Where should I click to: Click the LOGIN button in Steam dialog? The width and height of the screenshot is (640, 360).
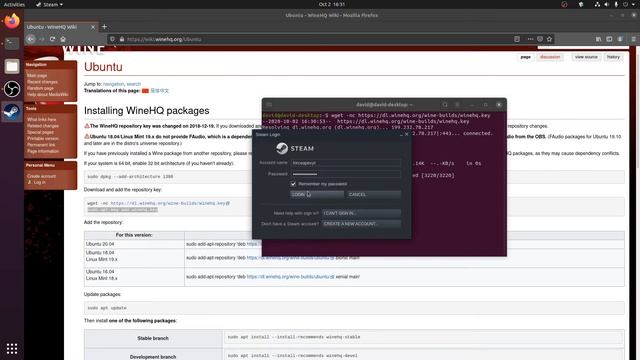(317, 194)
